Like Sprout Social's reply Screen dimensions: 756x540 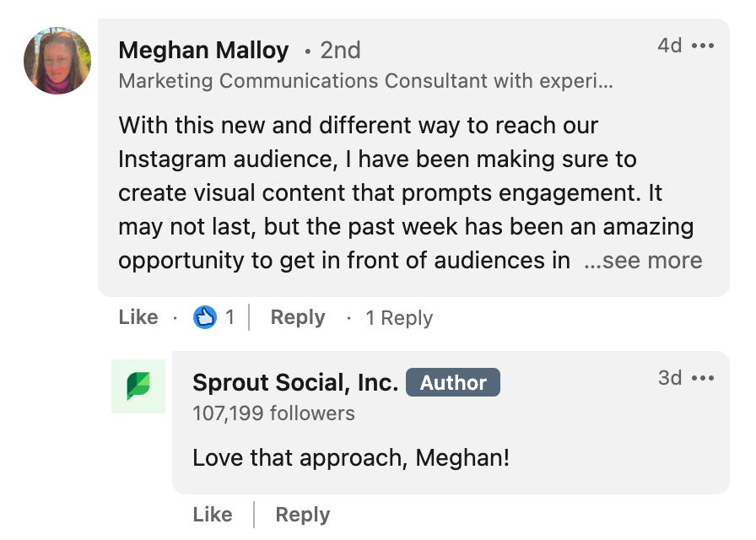coord(212,514)
